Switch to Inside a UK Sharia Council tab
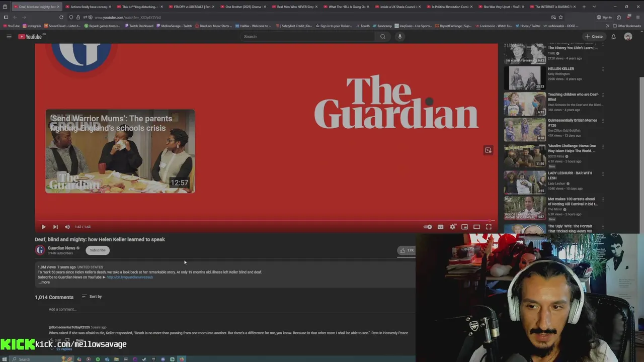The height and width of the screenshot is (362, 644). pyautogui.click(x=398, y=7)
